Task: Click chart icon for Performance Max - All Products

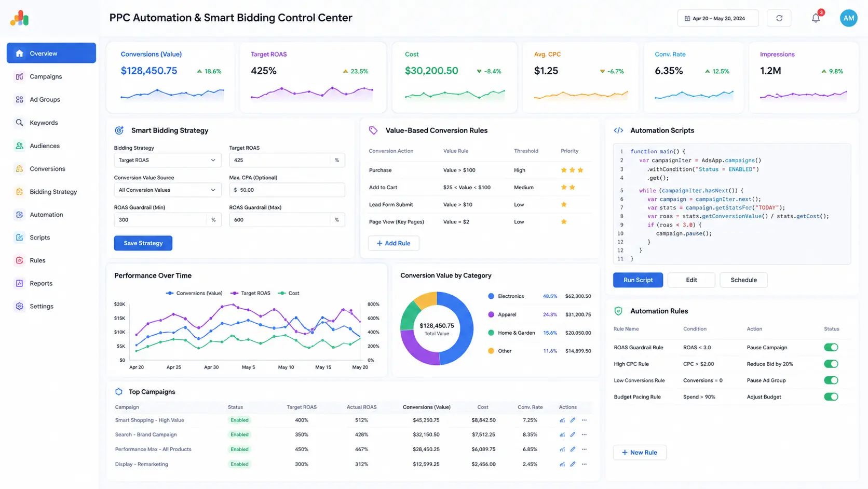Action: click(x=562, y=449)
